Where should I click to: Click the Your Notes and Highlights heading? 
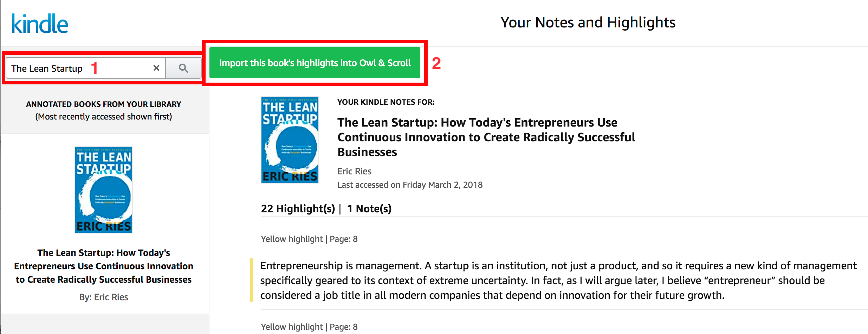pos(588,23)
